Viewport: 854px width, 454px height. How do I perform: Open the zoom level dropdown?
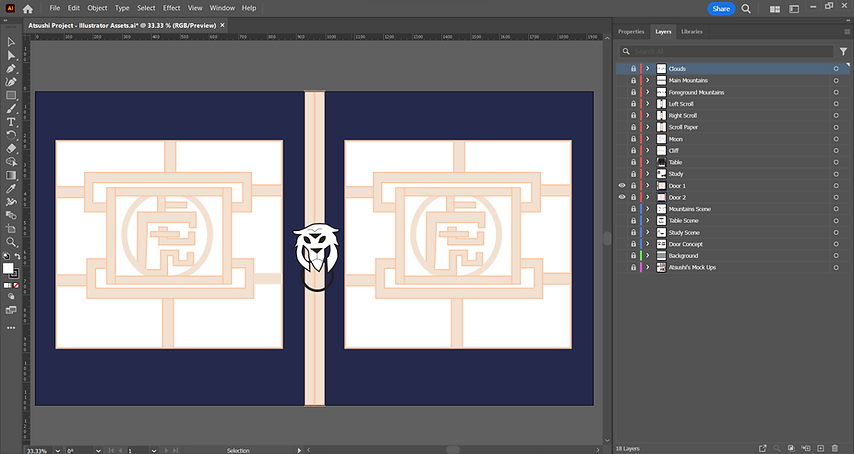pyautogui.click(x=58, y=451)
